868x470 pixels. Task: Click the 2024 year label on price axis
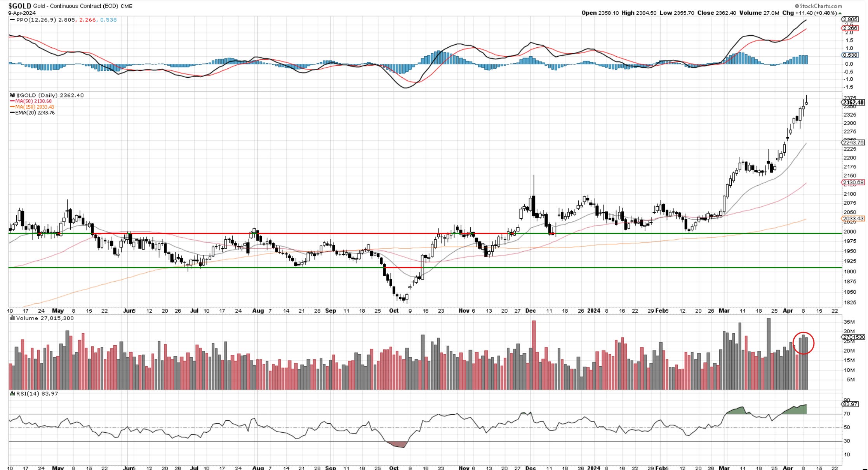[x=593, y=311]
